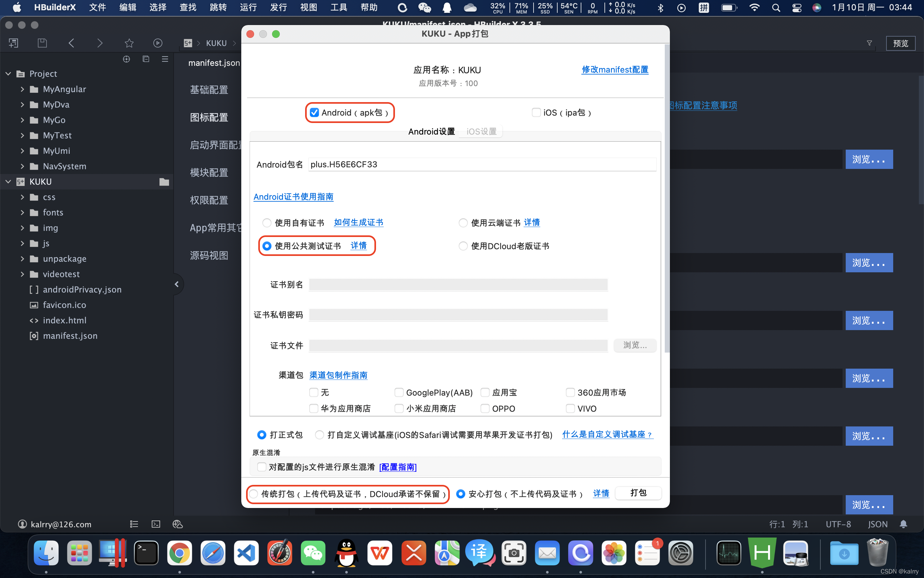Collapse the KUKU project
This screenshot has height=578, width=924.
(8, 181)
